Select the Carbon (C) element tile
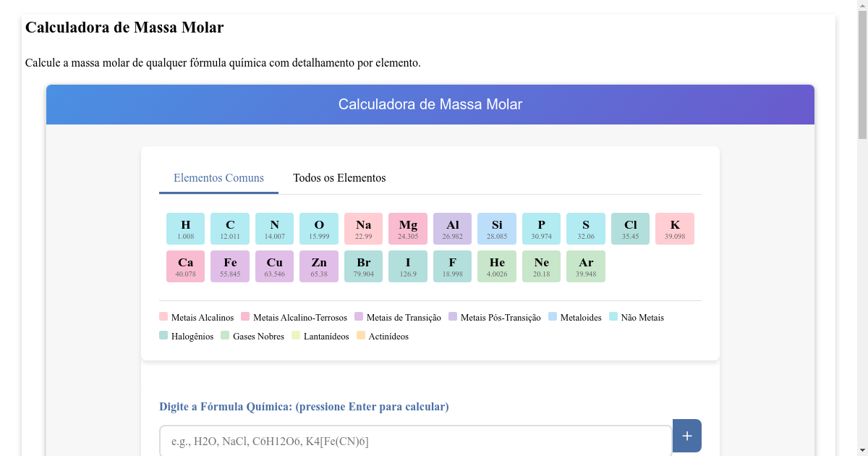The width and height of the screenshot is (868, 456). (229, 228)
